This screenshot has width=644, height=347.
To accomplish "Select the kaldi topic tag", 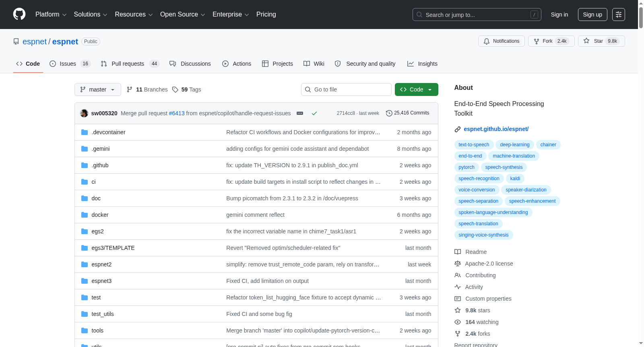I will coord(515,179).
